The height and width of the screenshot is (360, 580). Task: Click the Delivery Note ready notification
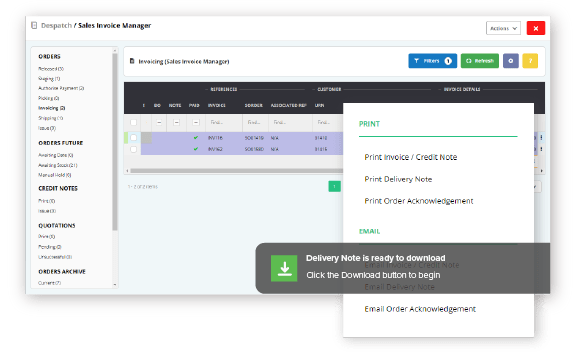pyautogui.click(x=402, y=268)
